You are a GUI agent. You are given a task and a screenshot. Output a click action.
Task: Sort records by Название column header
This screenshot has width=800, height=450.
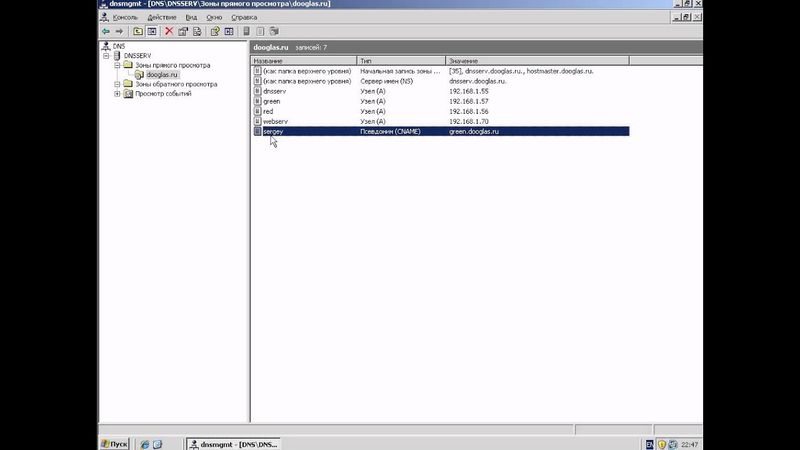(x=300, y=61)
